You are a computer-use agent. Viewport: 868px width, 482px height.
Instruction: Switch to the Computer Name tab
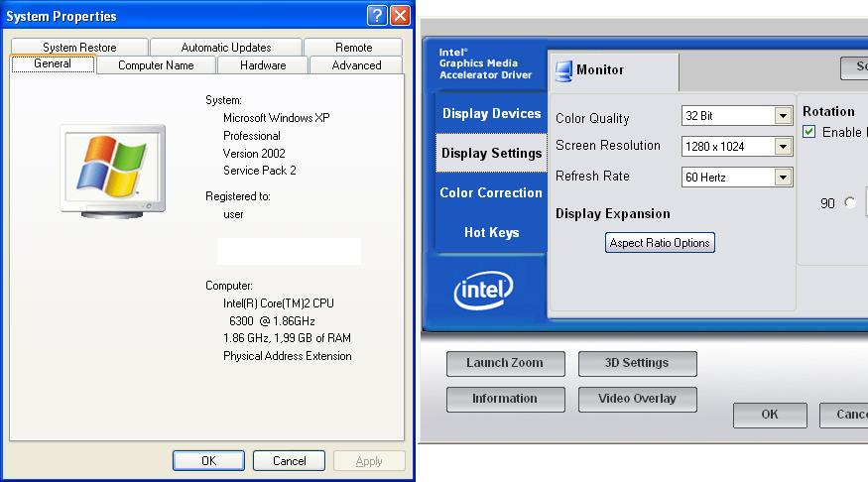point(156,65)
